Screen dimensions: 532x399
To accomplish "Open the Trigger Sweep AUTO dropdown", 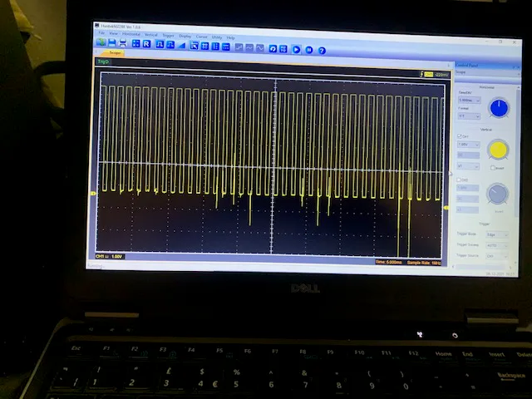I will point(496,245).
